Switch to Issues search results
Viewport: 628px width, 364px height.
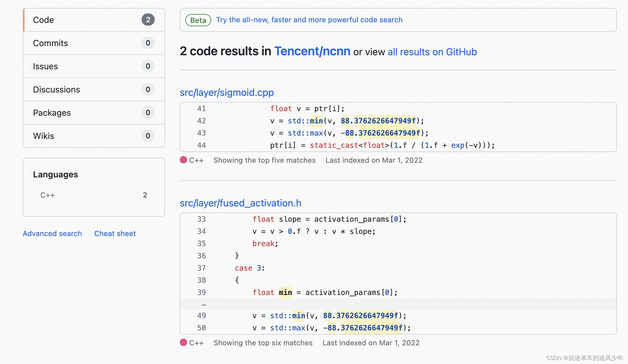[x=94, y=66]
